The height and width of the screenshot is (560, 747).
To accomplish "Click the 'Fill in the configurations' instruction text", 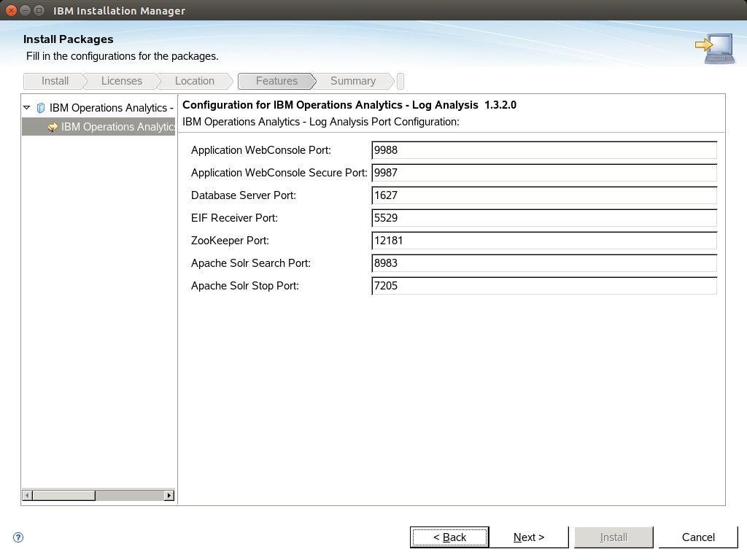I will (123, 56).
